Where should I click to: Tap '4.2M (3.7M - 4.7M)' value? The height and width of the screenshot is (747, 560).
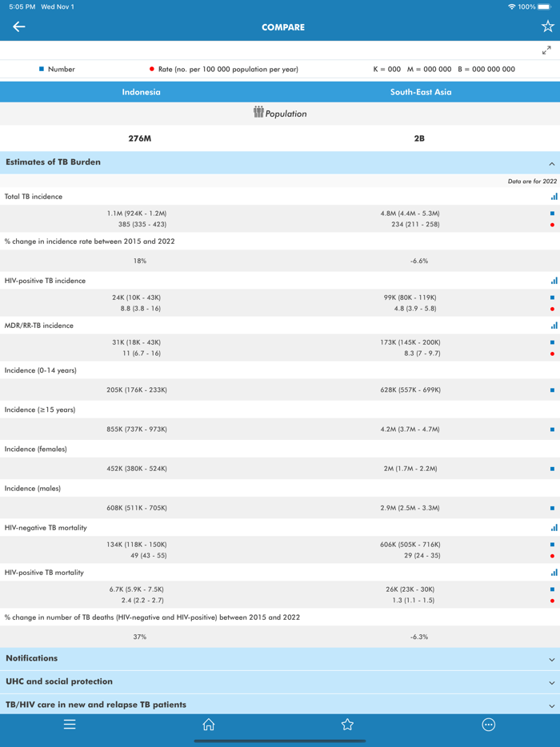(410, 429)
